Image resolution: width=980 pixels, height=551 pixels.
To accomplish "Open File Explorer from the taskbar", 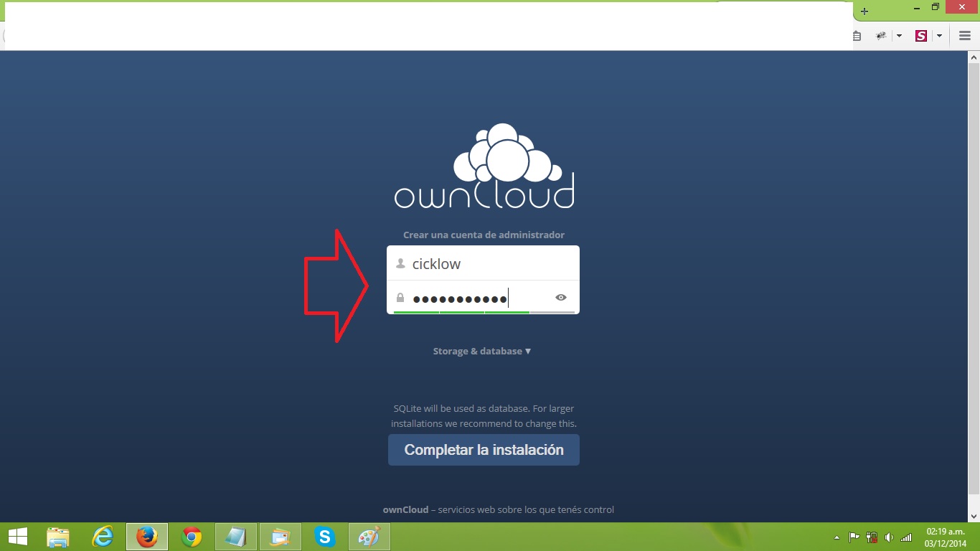I will [x=58, y=537].
